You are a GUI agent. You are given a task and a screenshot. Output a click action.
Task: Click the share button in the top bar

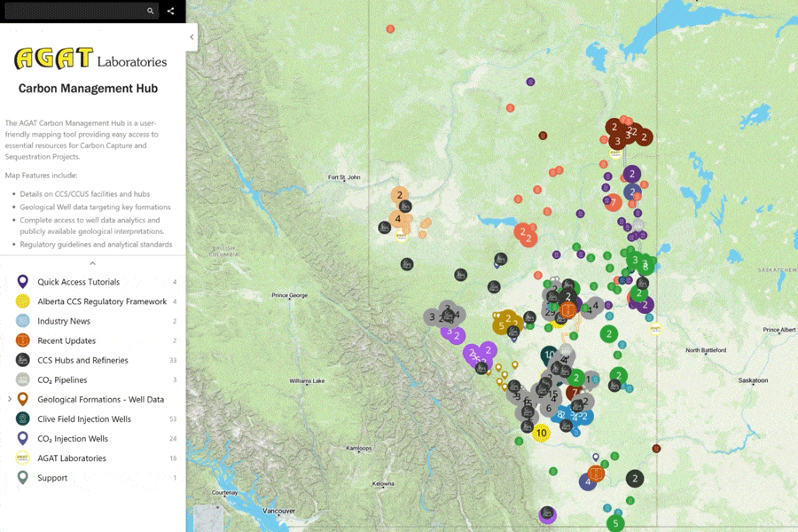click(169, 11)
